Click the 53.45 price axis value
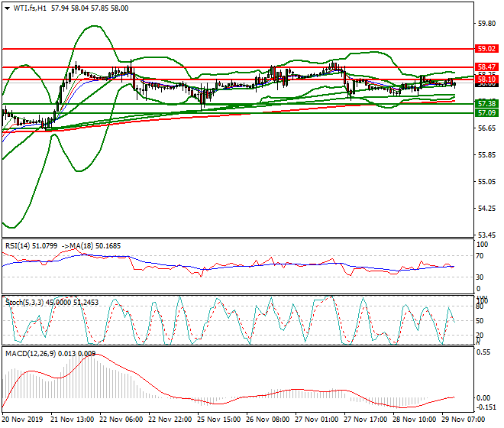 (x=486, y=235)
